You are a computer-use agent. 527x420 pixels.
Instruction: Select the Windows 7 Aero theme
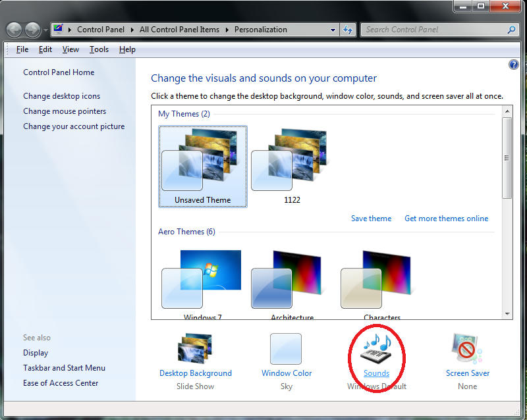click(x=203, y=284)
